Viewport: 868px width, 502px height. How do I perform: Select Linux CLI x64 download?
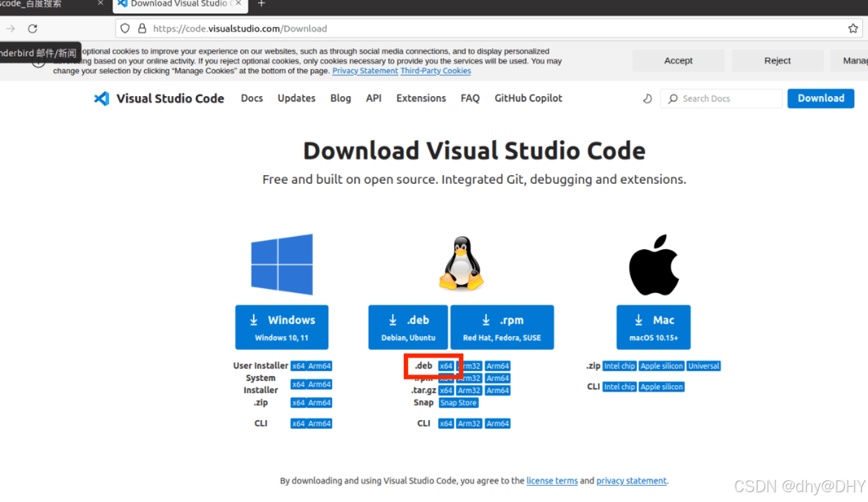[x=446, y=424]
